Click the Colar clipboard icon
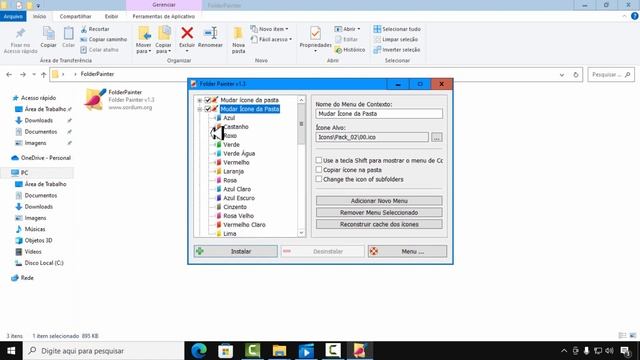This screenshot has height=360, width=640. pos(68,33)
